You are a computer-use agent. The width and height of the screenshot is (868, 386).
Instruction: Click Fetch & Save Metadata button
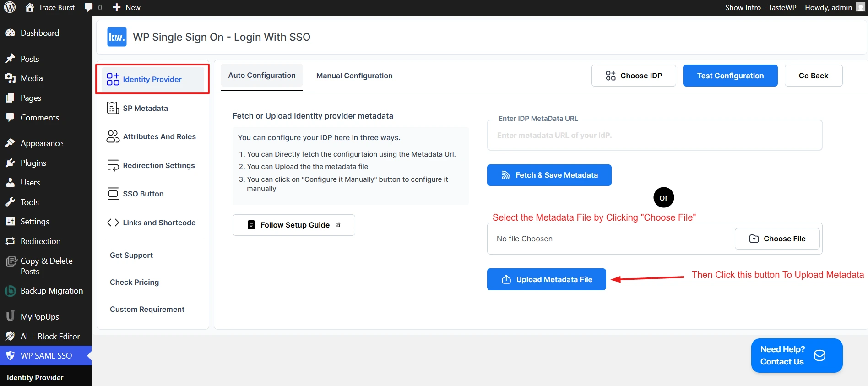pos(549,175)
